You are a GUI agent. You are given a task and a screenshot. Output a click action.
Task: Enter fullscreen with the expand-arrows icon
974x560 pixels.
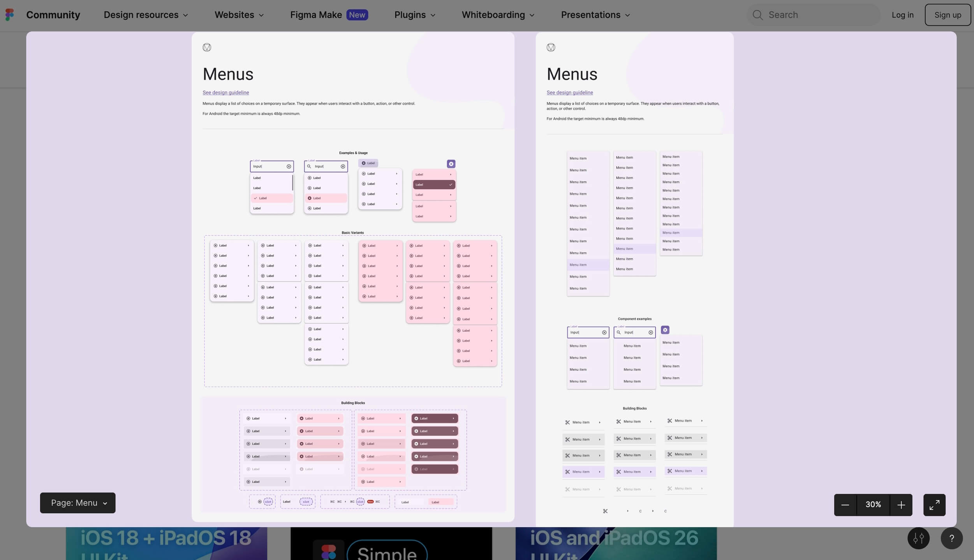pos(934,505)
